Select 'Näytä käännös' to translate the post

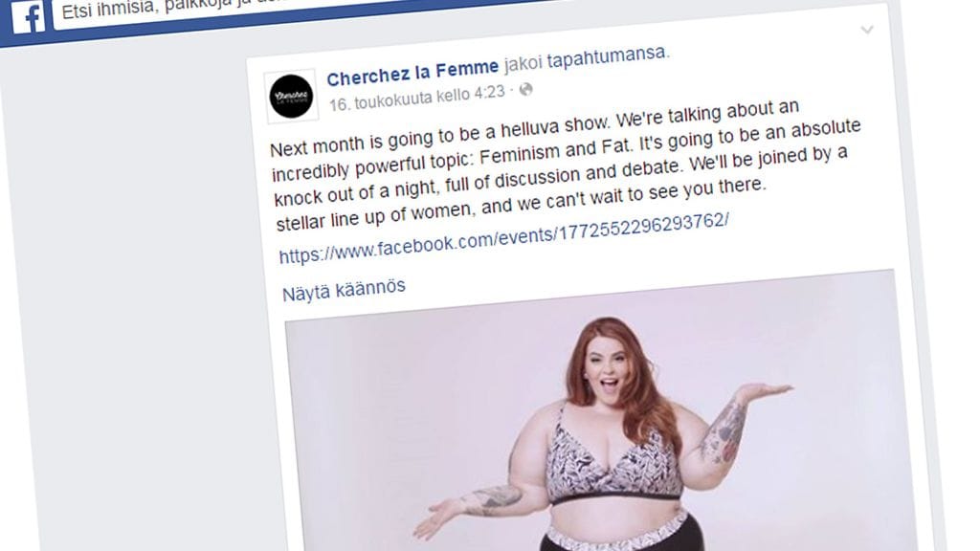click(344, 290)
